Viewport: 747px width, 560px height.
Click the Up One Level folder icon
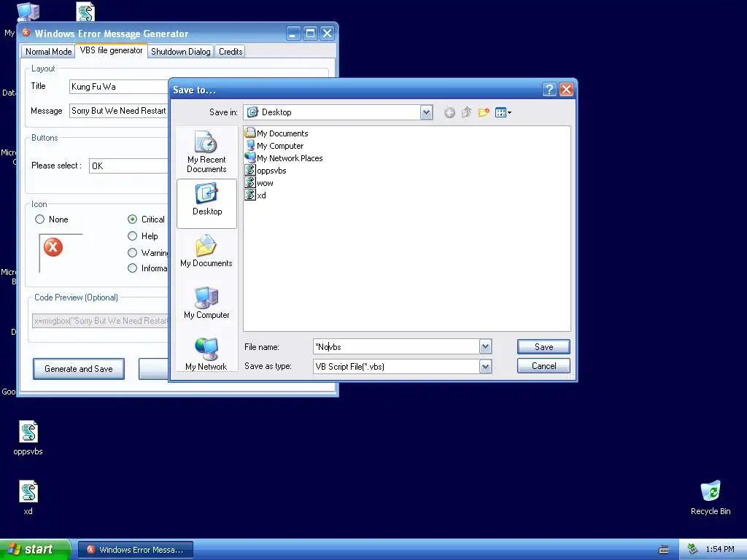[466, 112]
